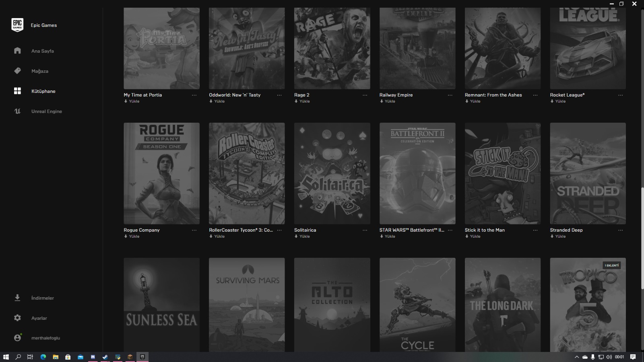This screenshot has width=644, height=362.
Task: Click download arrow under Railway Empire
Action: coord(382,101)
